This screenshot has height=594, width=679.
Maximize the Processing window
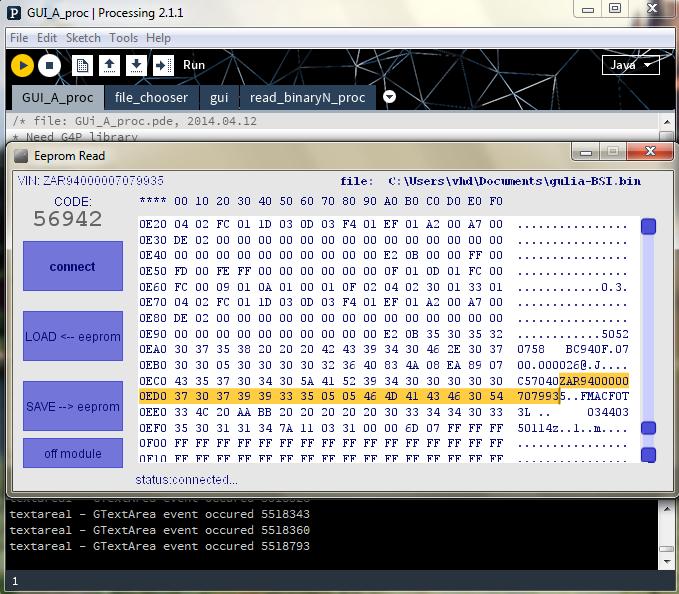point(614,8)
